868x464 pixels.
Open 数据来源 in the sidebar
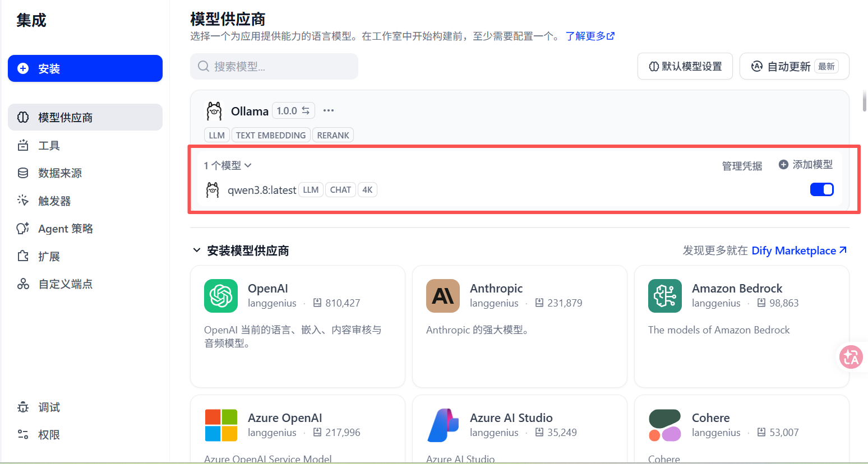[x=85, y=173]
